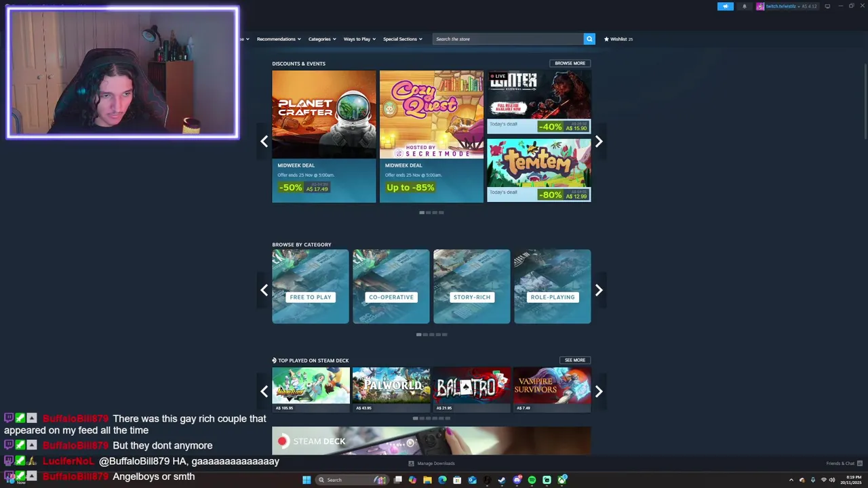
Task: Open the Windows Start menu
Action: 307,480
